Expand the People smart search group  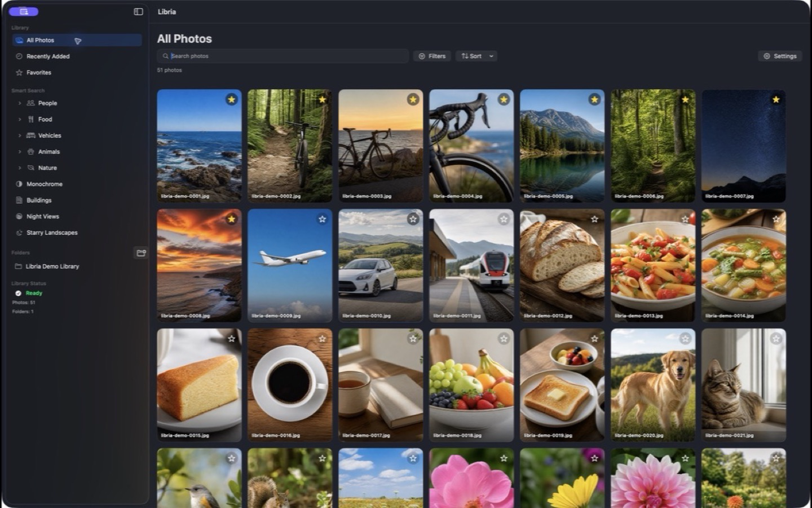[x=20, y=103]
